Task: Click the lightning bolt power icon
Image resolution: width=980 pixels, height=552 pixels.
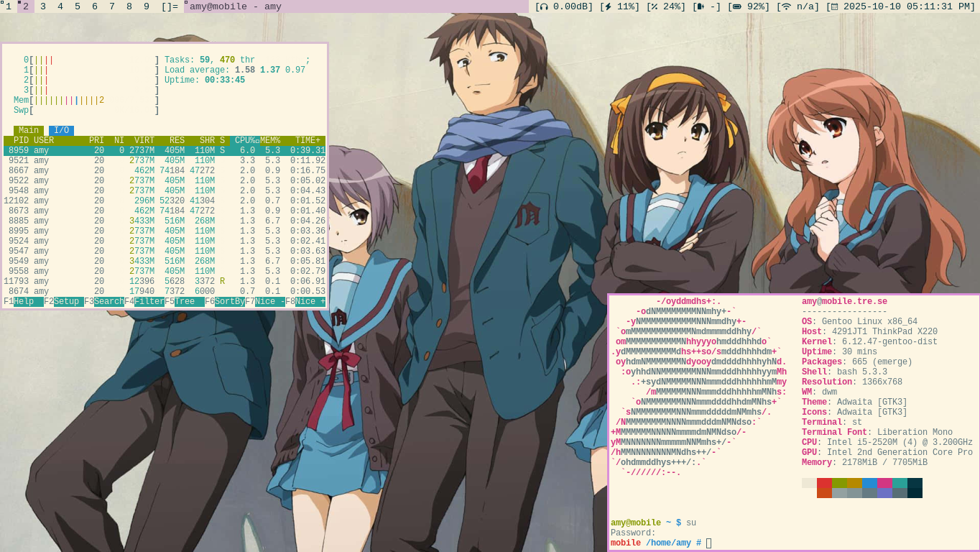Action: point(608,6)
